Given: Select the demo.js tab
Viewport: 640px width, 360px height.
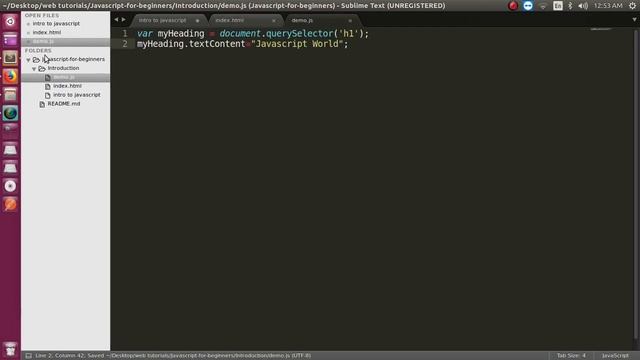Looking at the screenshot, I should [x=302, y=20].
